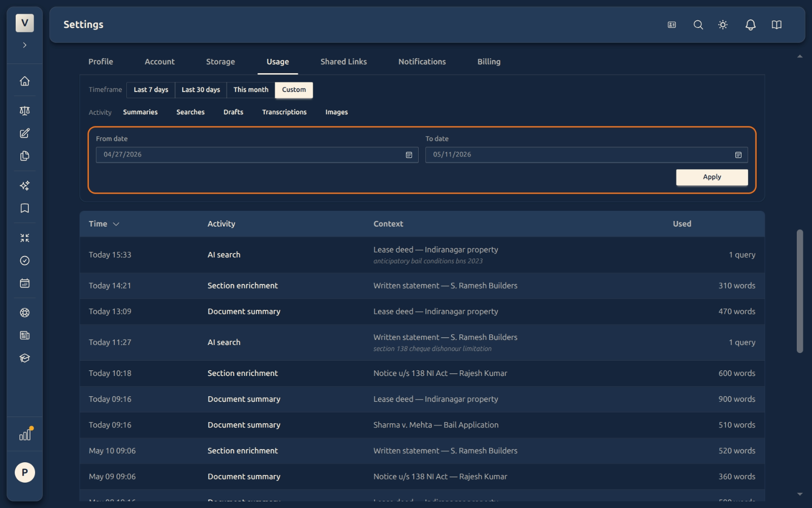Image resolution: width=812 pixels, height=508 pixels.
Task: Click the Activity column header
Action: click(221, 224)
